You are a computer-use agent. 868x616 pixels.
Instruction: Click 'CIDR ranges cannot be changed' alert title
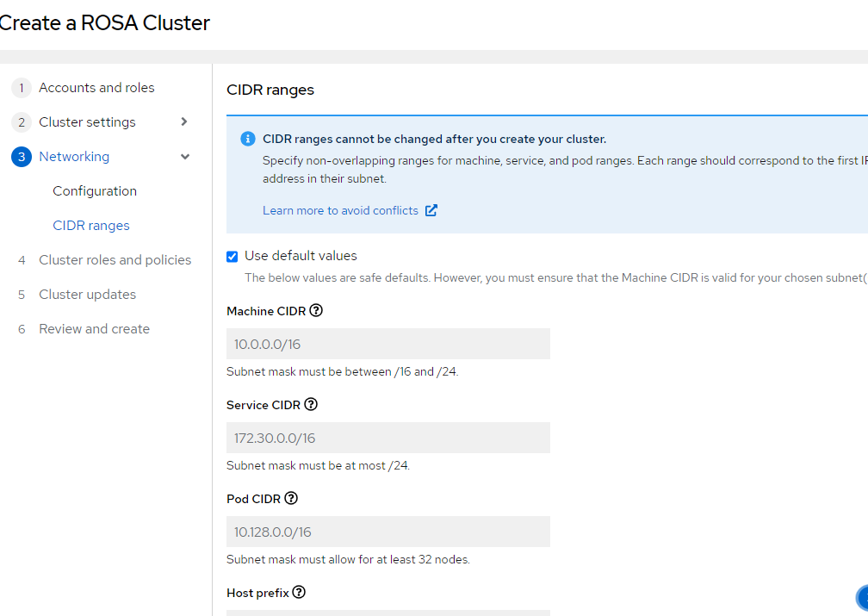point(434,139)
